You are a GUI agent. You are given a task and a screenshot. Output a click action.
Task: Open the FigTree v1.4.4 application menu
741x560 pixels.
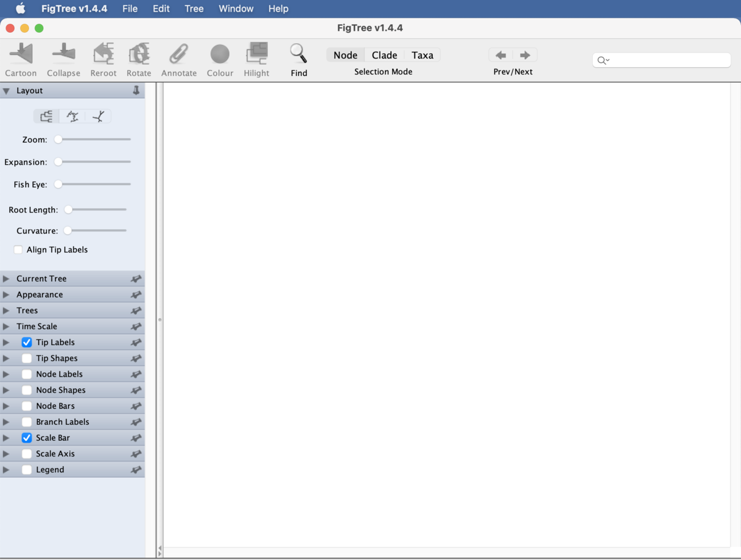74,9
